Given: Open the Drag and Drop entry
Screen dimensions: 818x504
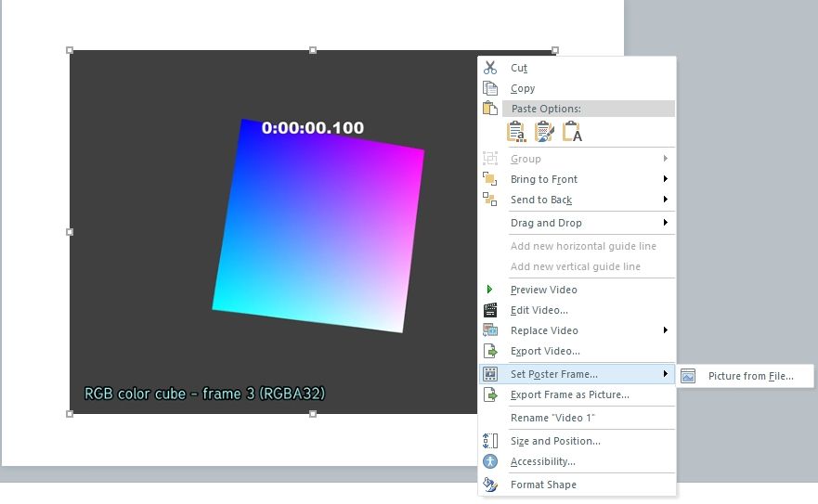Looking at the screenshot, I should point(577,223).
